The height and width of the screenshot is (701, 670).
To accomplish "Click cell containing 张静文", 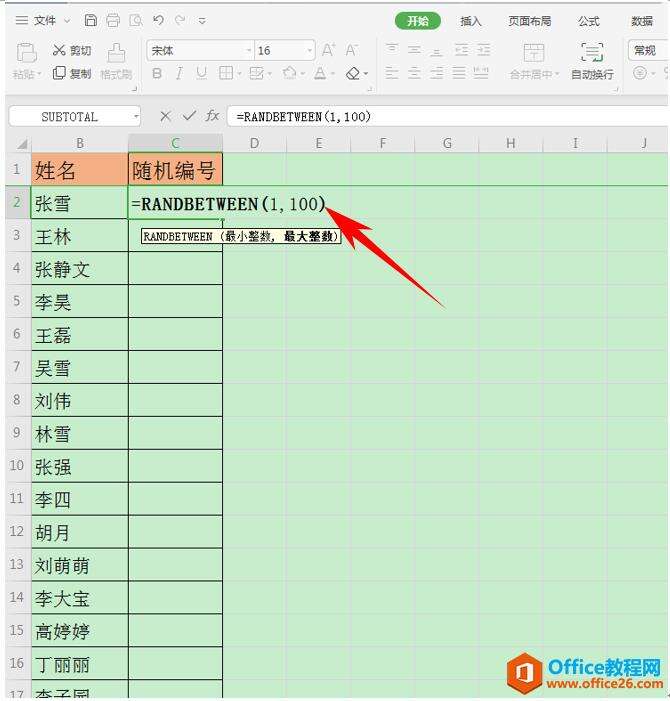I will pyautogui.click(x=80, y=268).
